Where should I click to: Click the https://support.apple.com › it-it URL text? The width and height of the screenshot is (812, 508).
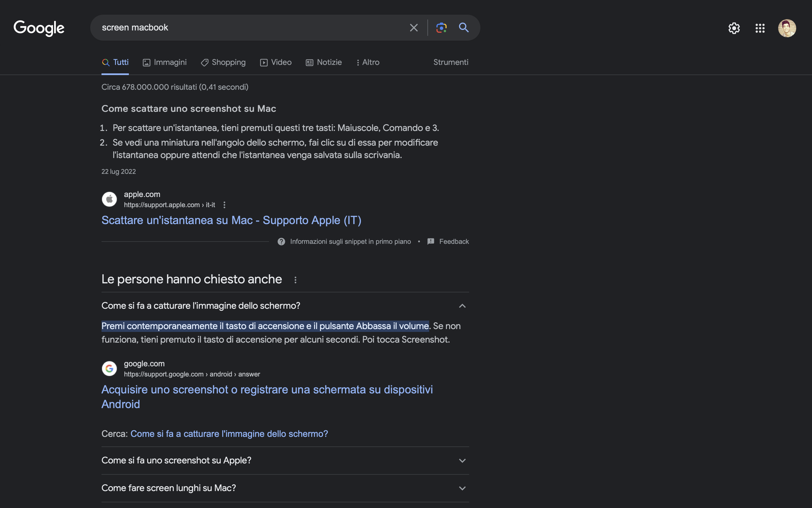[x=169, y=205]
